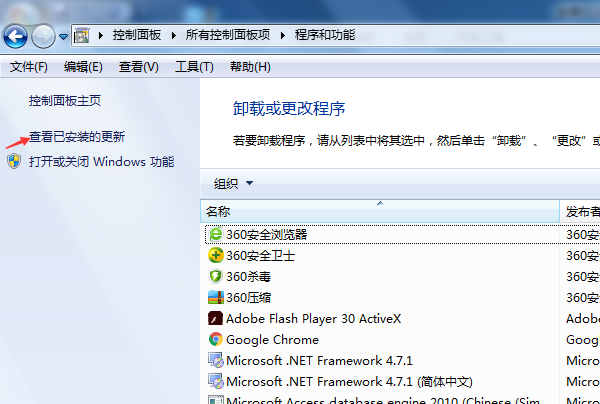Open the 工具(T) menu
Screen dimensions: 600x404
tap(194, 67)
